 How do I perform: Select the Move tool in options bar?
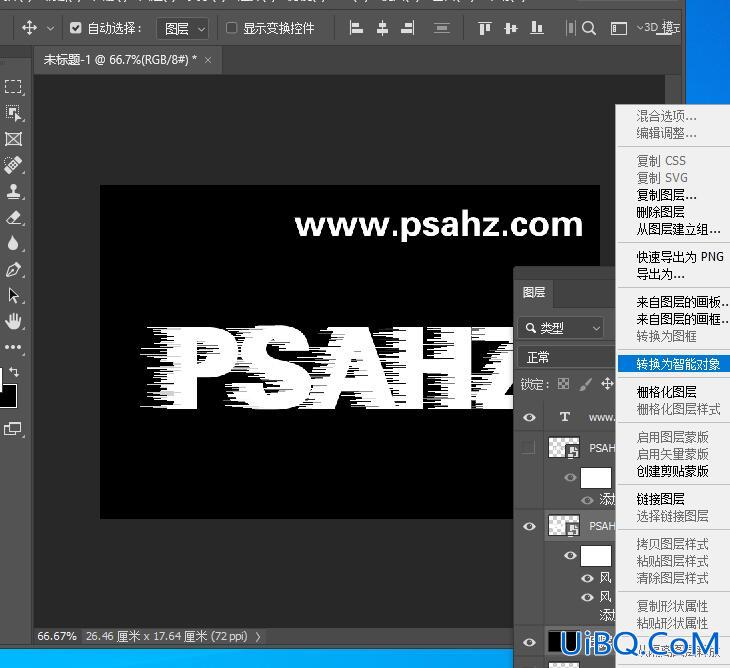coord(29,28)
